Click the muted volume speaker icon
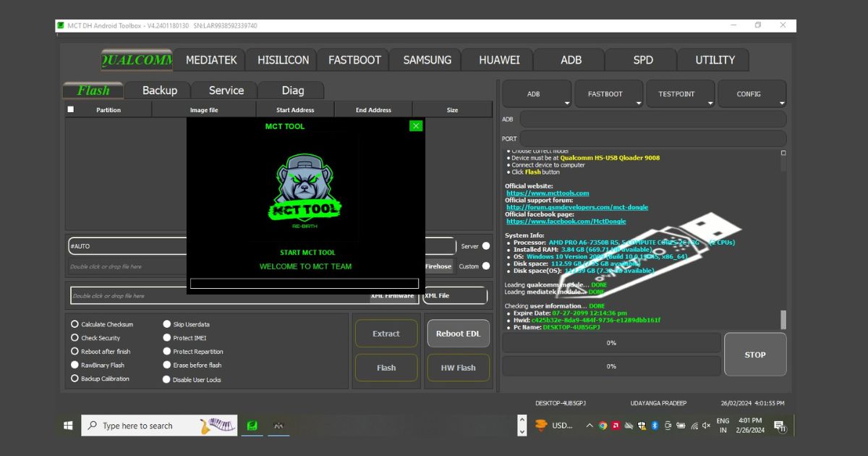 click(706, 426)
